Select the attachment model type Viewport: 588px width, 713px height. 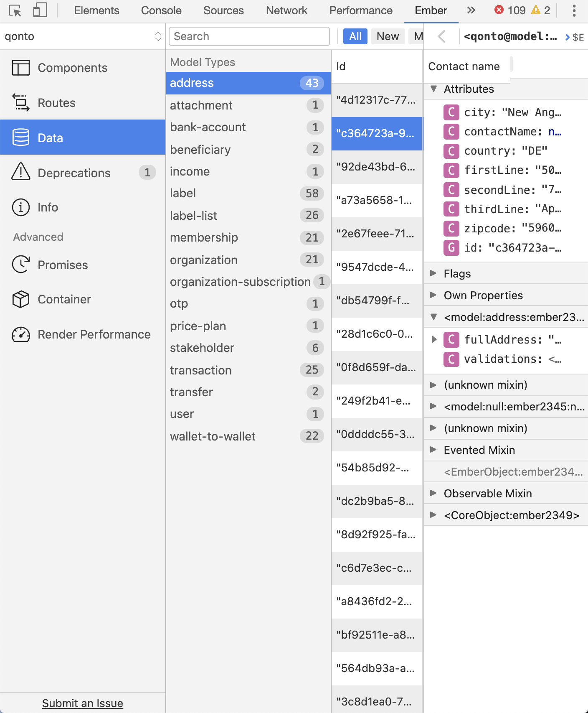[x=248, y=105]
